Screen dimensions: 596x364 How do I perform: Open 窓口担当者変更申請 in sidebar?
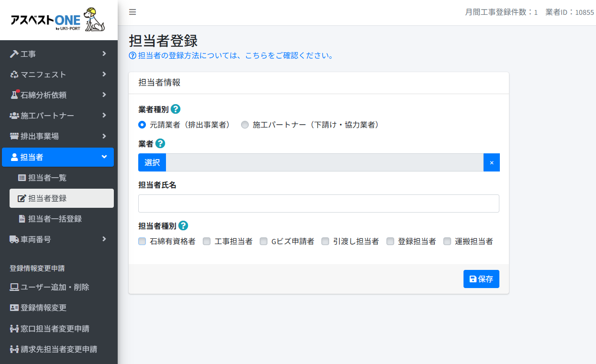(55, 329)
